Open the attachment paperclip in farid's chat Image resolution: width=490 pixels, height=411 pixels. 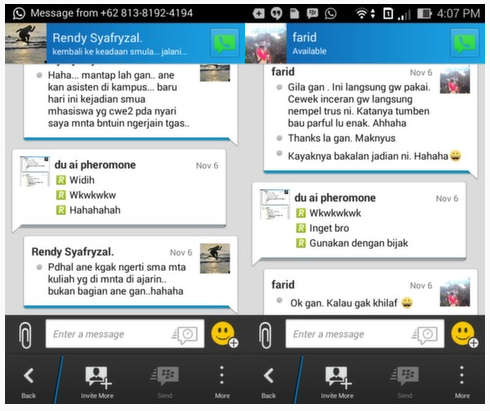pos(265,335)
